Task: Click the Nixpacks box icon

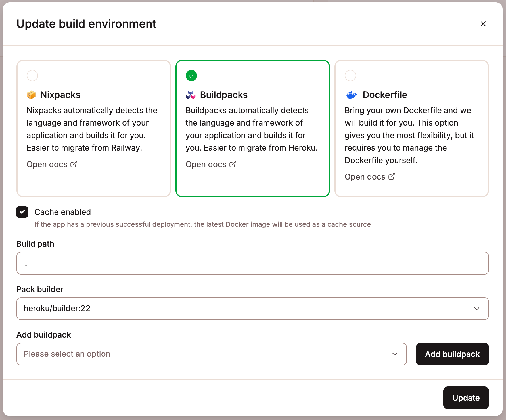Action: [31, 95]
